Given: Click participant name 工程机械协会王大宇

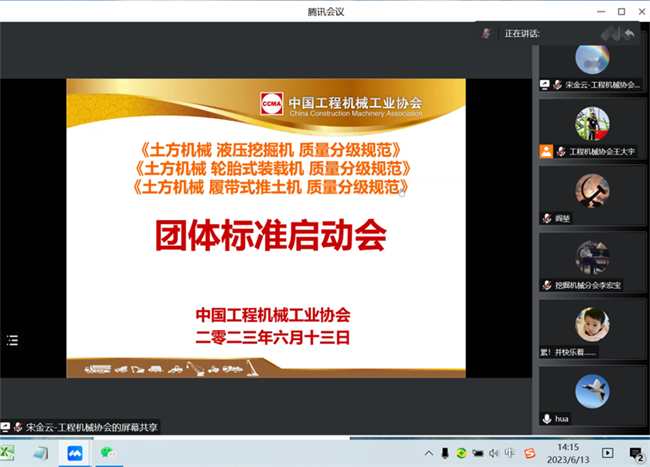Looking at the screenshot, I should pyautogui.click(x=602, y=152).
